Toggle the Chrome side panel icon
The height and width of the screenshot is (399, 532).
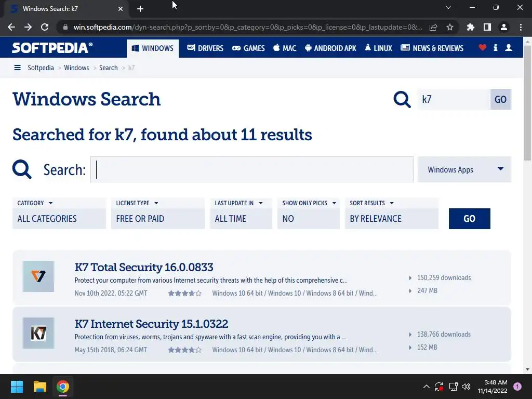pyautogui.click(x=487, y=27)
